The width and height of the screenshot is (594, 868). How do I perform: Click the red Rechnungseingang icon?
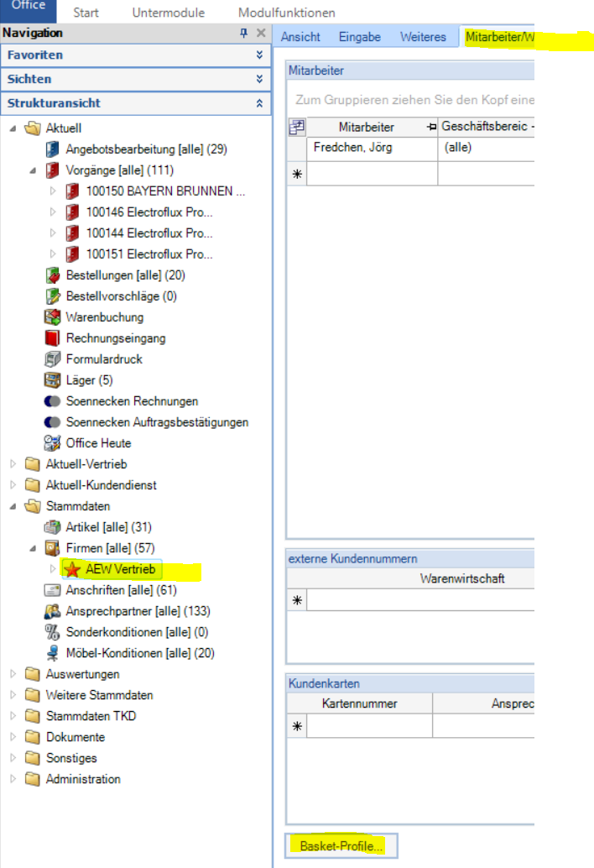53,338
